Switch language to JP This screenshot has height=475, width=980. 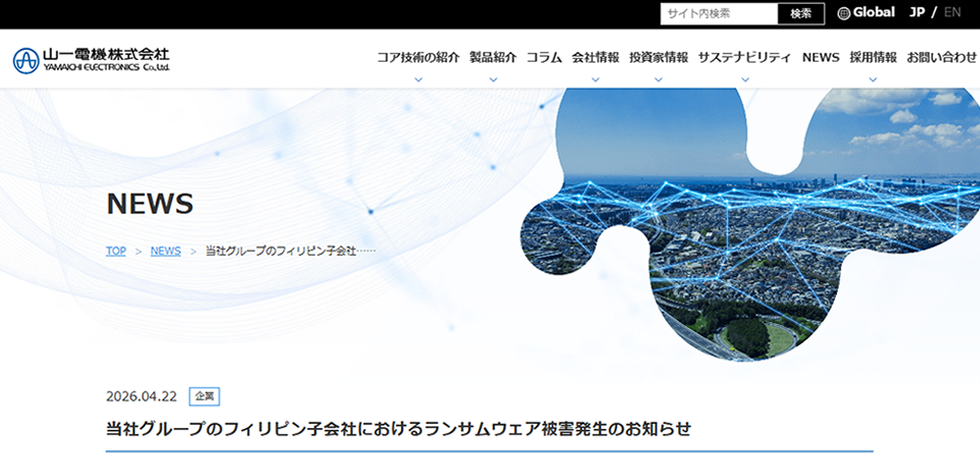pyautogui.click(x=917, y=13)
